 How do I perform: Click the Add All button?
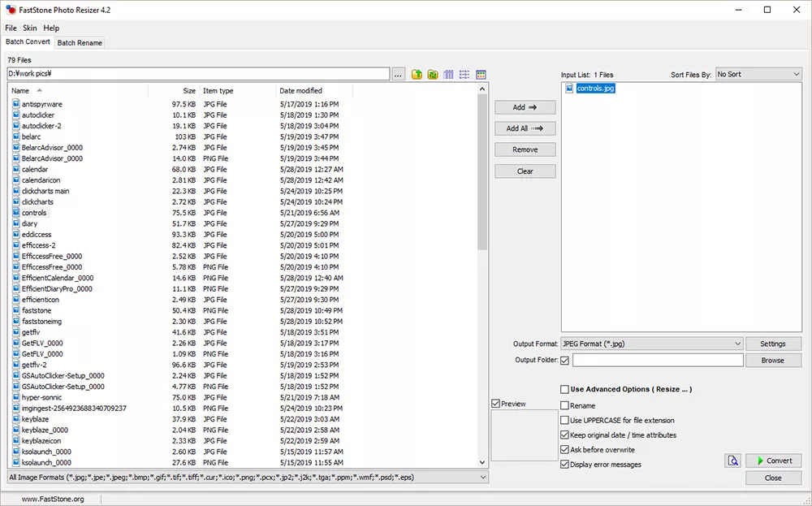pos(525,128)
